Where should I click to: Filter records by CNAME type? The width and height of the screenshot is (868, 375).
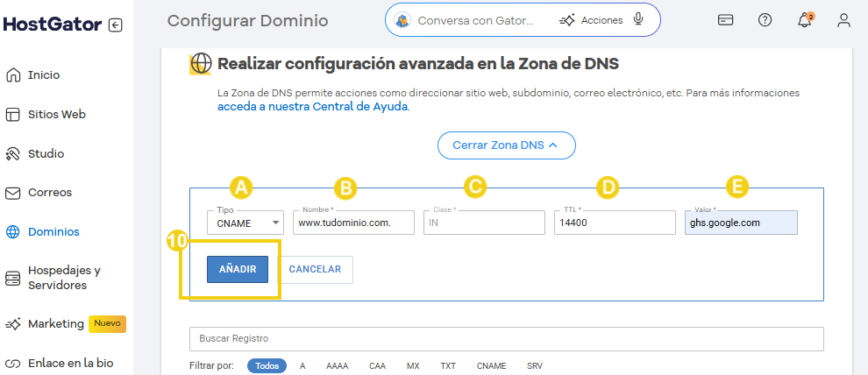click(490, 365)
